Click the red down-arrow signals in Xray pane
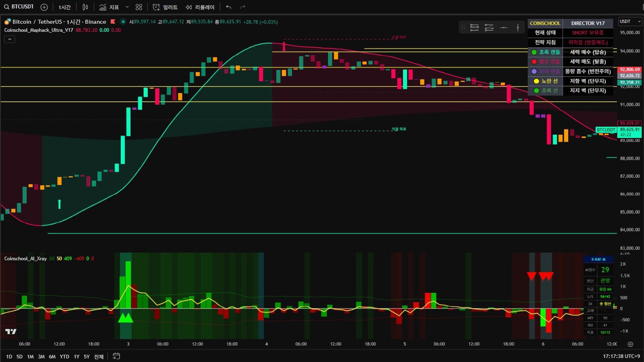Image resolution: width=644 pixels, height=362 pixels. pyautogui.click(x=541, y=276)
